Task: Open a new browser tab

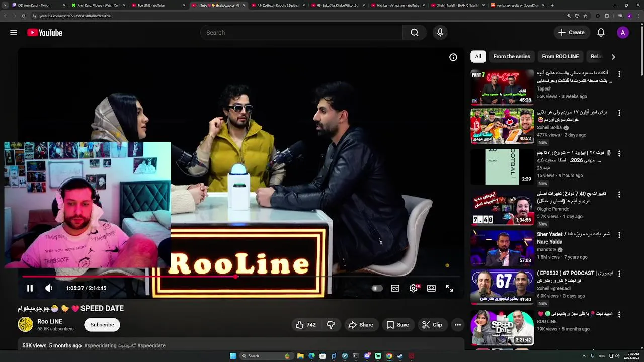Action: coord(552,5)
